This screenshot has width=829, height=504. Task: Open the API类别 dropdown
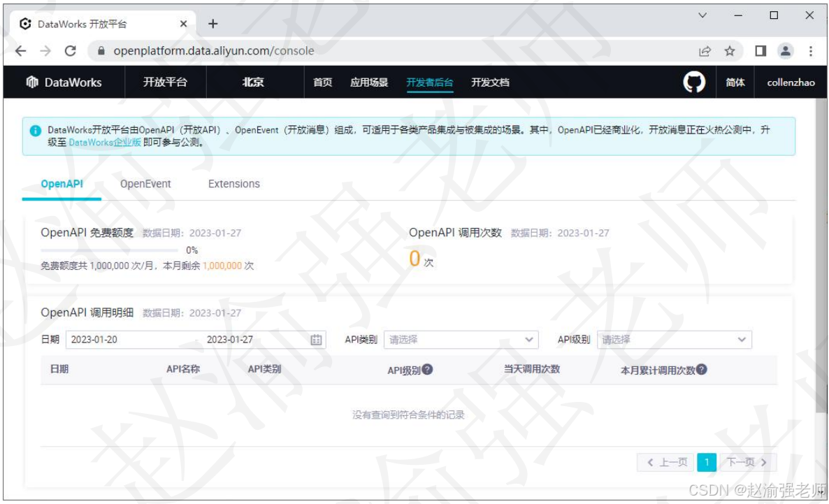point(461,340)
